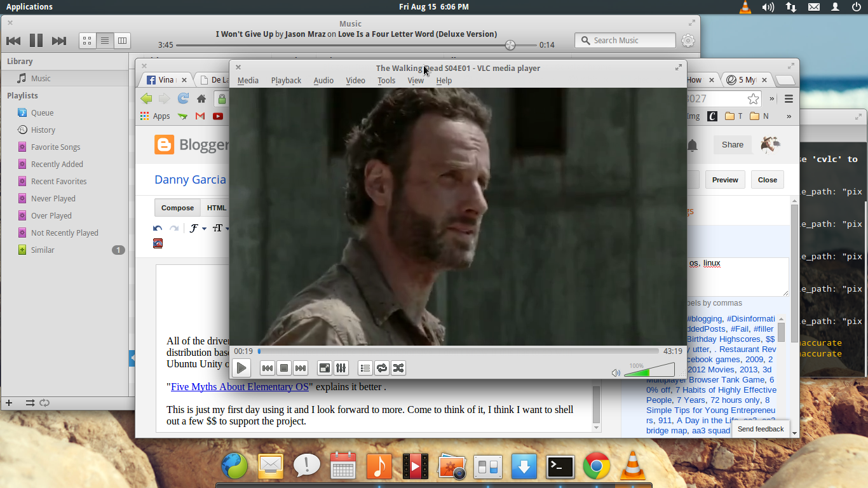Open Music app settings gear menu
868x488 pixels.
point(688,41)
